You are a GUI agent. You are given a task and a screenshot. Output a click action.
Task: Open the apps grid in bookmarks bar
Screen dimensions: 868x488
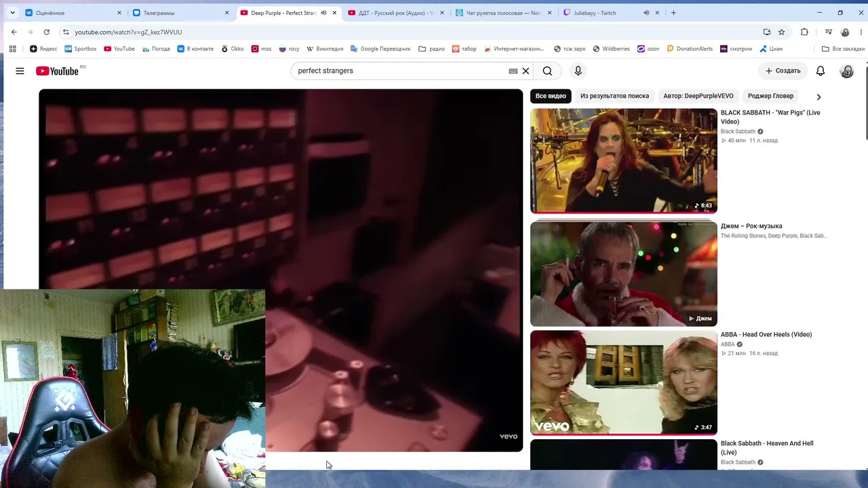(12, 49)
